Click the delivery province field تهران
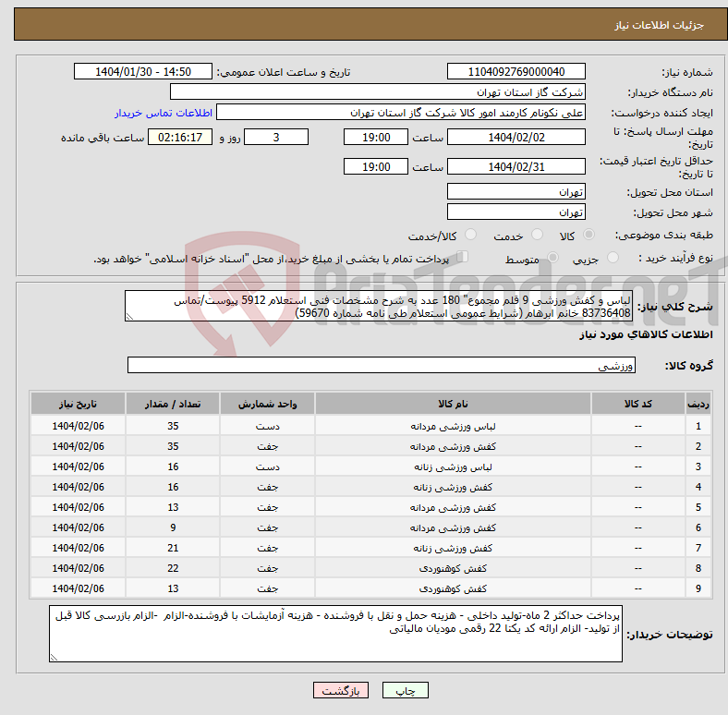The height and width of the screenshot is (715, 728). (516, 191)
